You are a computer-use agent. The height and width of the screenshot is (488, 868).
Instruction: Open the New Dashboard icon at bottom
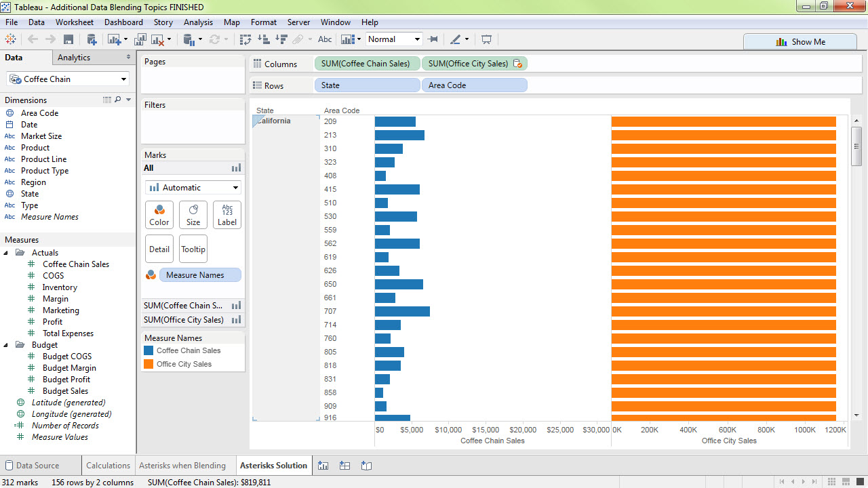(x=344, y=466)
